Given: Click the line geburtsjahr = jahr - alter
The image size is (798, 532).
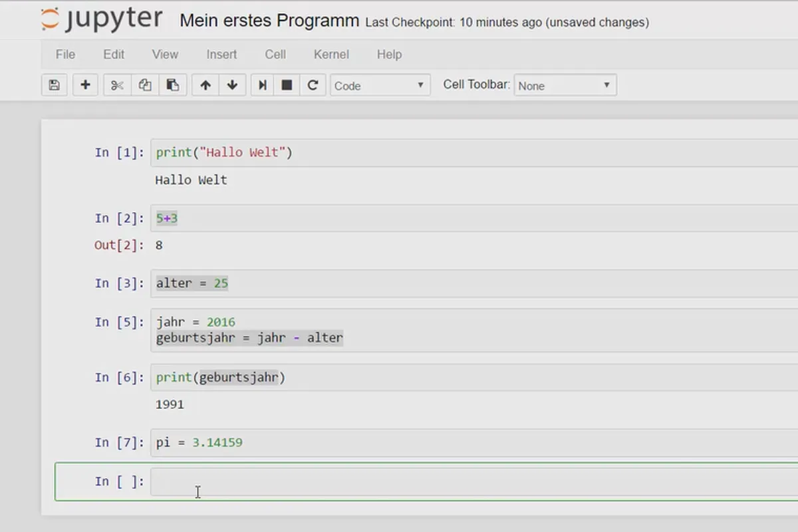Looking at the screenshot, I should 249,338.
